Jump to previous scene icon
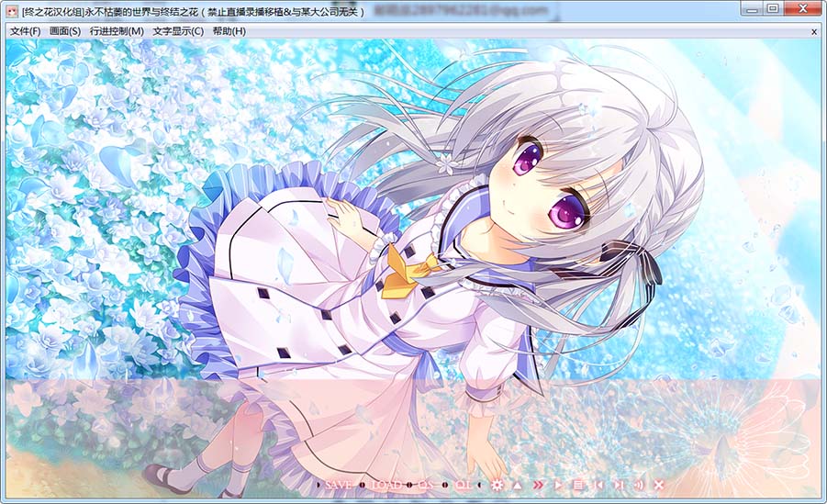This screenshot has height=504, width=827. (598, 484)
